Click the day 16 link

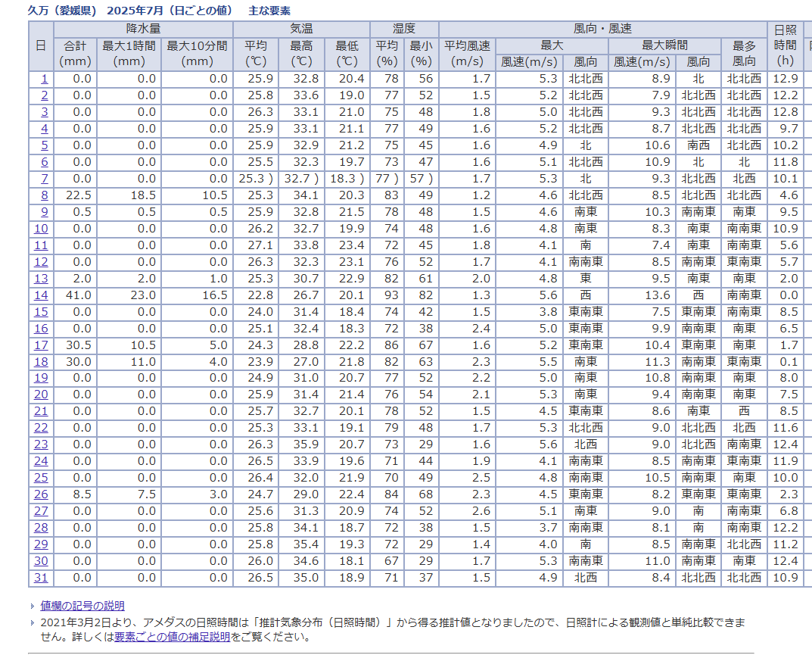(41, 329)
